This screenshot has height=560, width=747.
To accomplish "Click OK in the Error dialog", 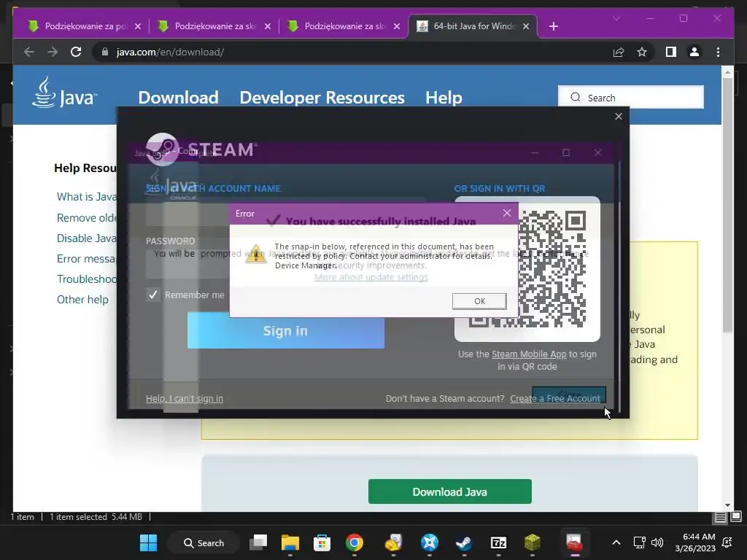I will [x=479, y=301].
